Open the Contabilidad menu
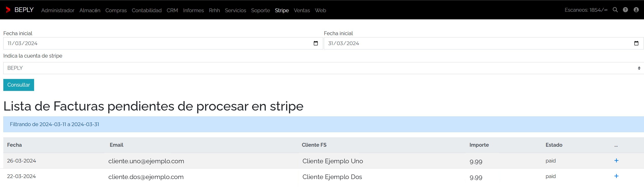This screenshot has width=644, height=190. pos(147,10)
